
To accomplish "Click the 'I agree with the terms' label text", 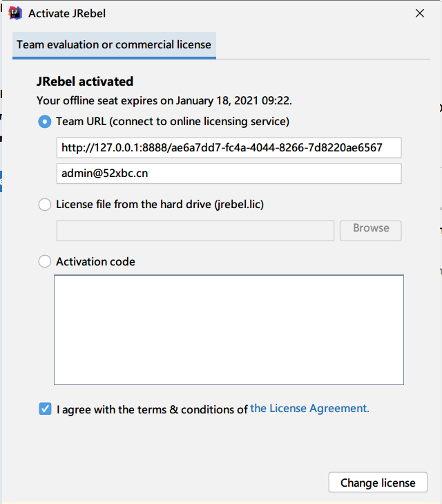I will coord(152,409).
